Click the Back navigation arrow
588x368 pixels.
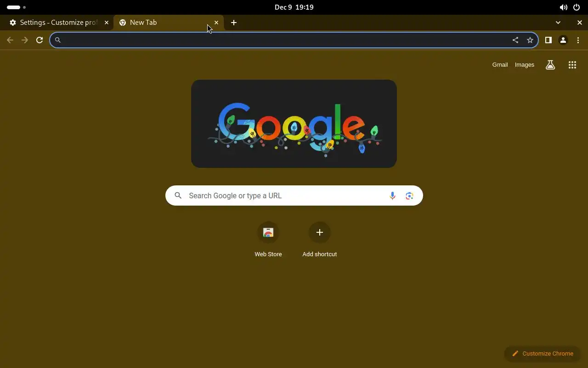point(10,40)
